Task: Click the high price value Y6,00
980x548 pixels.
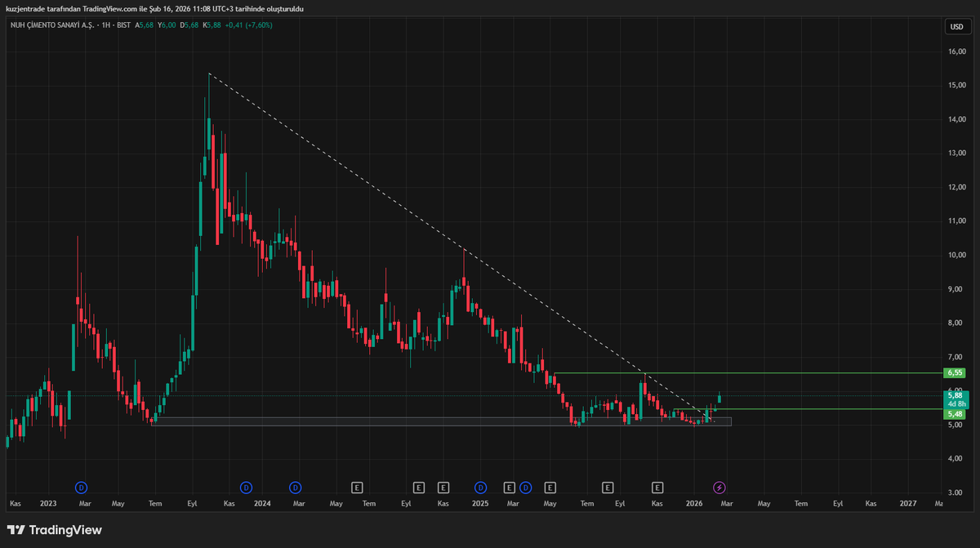Action: click(167, 25)
